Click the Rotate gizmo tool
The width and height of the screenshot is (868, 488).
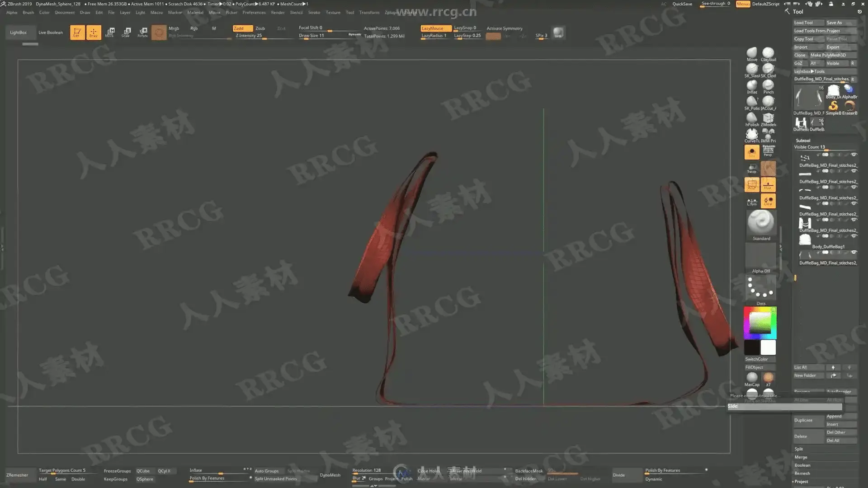pos(143,33)
